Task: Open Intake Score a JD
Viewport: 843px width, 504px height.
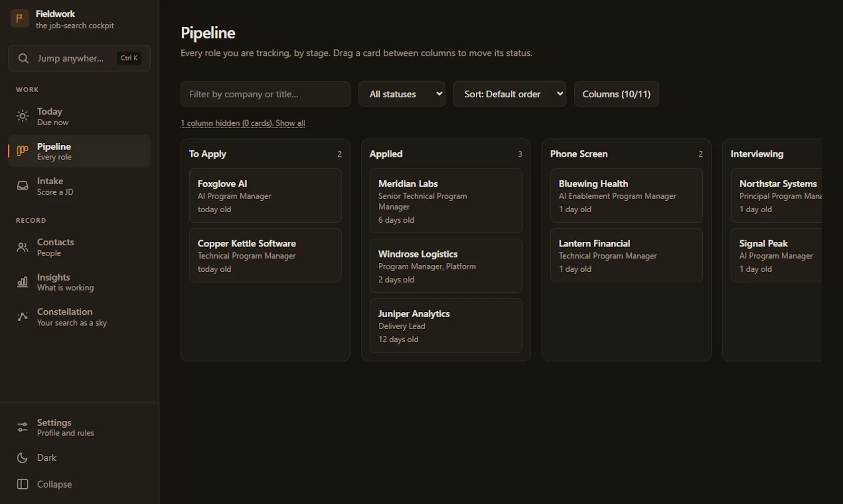Action: [79, 186]
